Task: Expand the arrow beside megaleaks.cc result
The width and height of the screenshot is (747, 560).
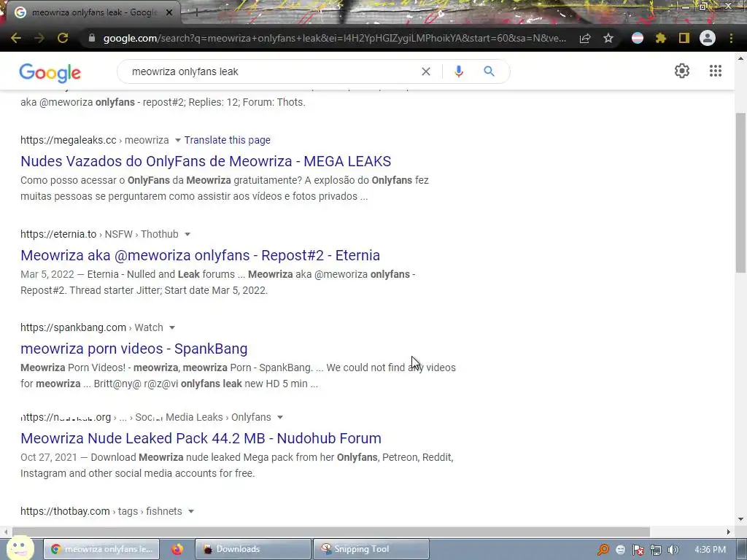Action: coord(178,140)
